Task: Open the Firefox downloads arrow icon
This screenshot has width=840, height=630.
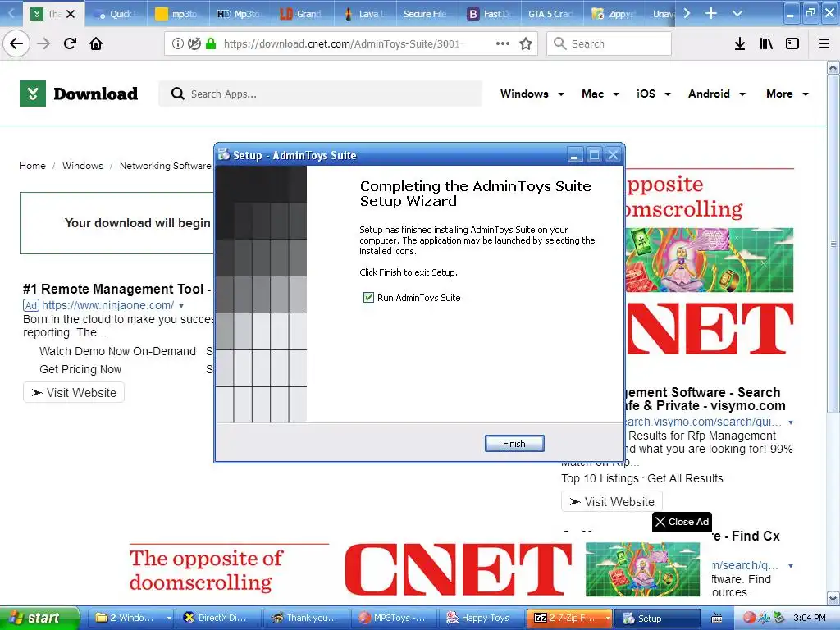Action: click(740, 43)
